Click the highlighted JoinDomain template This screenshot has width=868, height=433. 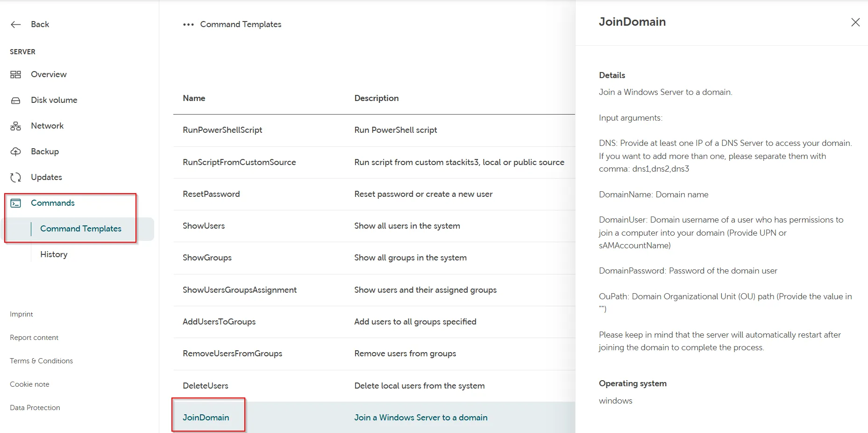[x=206, y=417]
